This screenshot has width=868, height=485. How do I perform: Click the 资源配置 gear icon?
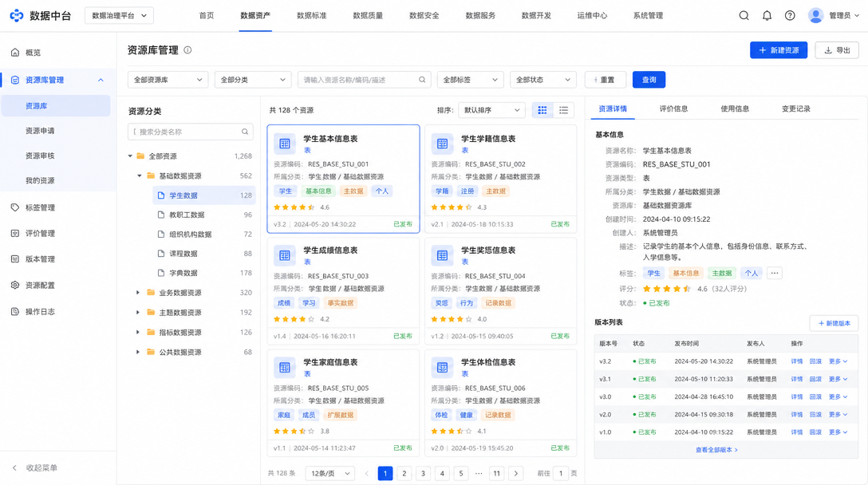(x=15, y=285)
